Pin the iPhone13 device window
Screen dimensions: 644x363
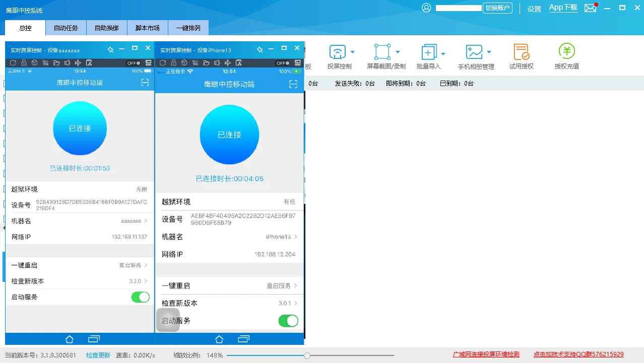point(260,49)
